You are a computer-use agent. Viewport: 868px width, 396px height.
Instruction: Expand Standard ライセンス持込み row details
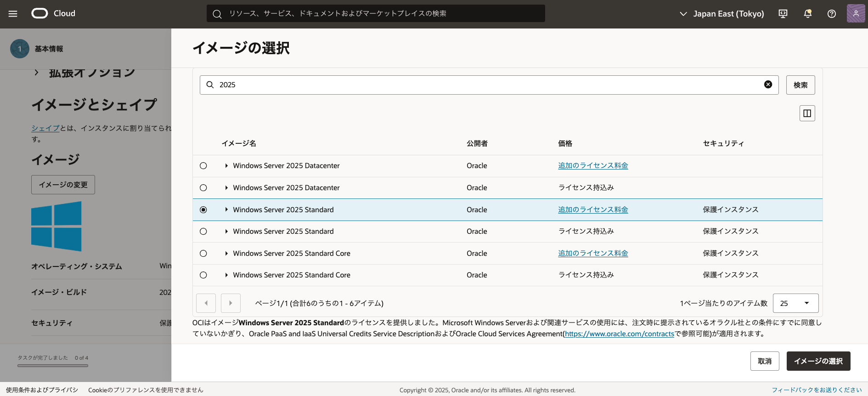point(226,232)
